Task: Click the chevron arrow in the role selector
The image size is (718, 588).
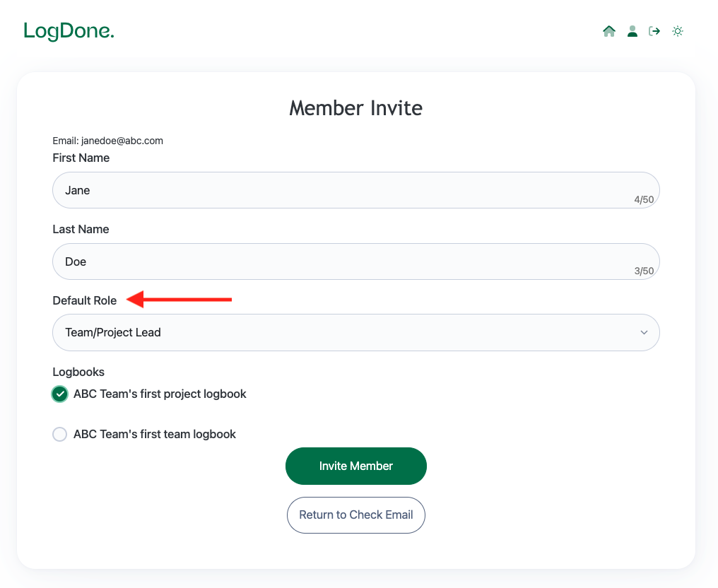Action: [644, 332]
